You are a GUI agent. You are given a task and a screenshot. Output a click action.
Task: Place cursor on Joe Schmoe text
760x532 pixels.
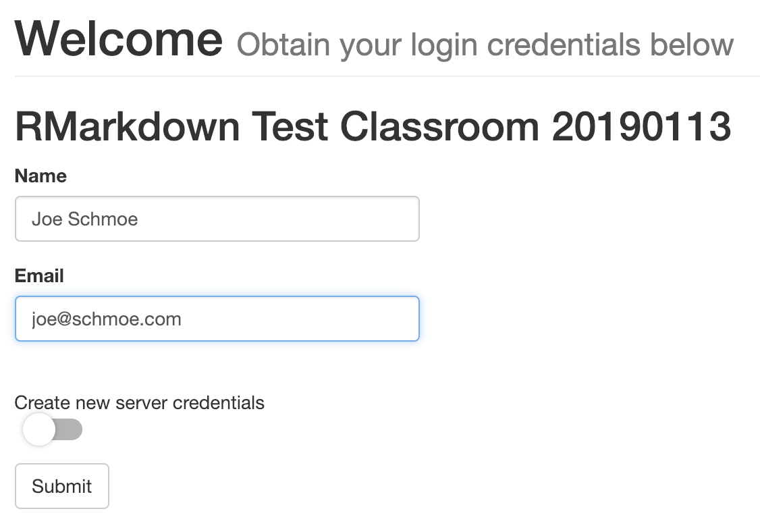pos(85,219)
